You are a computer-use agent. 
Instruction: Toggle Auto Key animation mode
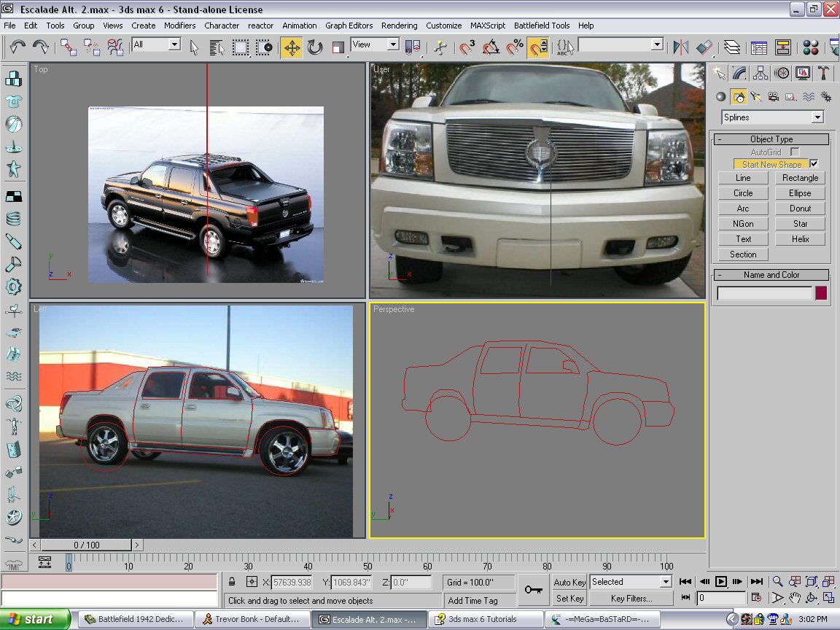tap(569, 583)
